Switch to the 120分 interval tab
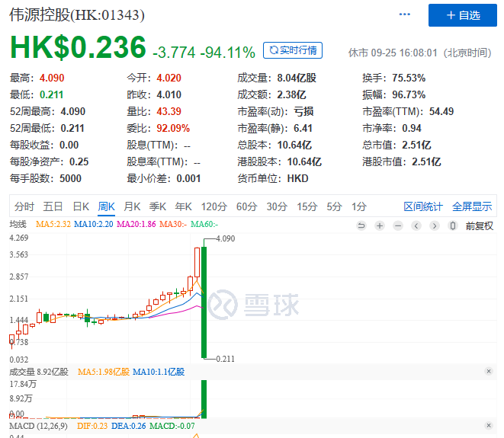The width and height of the screenshot is (504, 438). pyautogui.click(x=214, y=206)
